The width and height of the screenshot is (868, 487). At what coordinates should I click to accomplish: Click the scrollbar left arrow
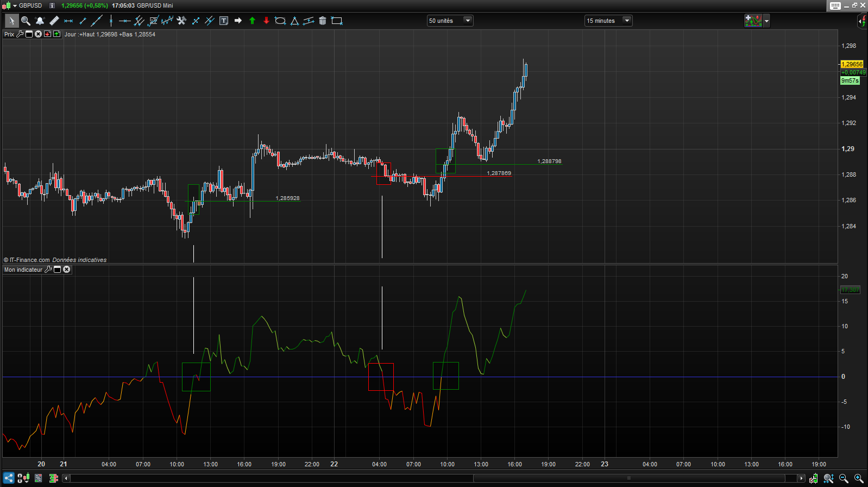[66, 478]
